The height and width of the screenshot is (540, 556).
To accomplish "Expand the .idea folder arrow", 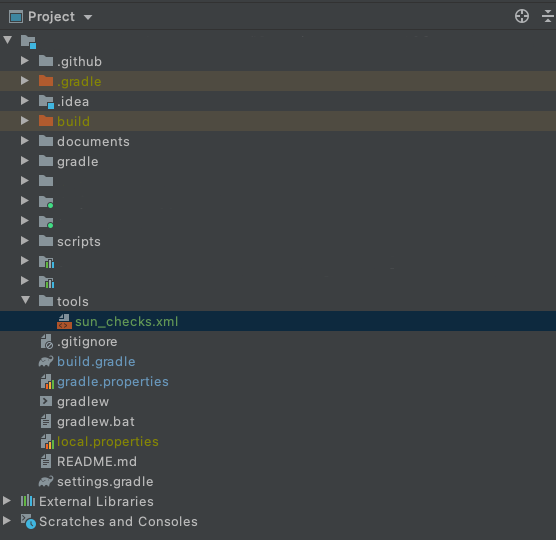I will tap(24, 101).
